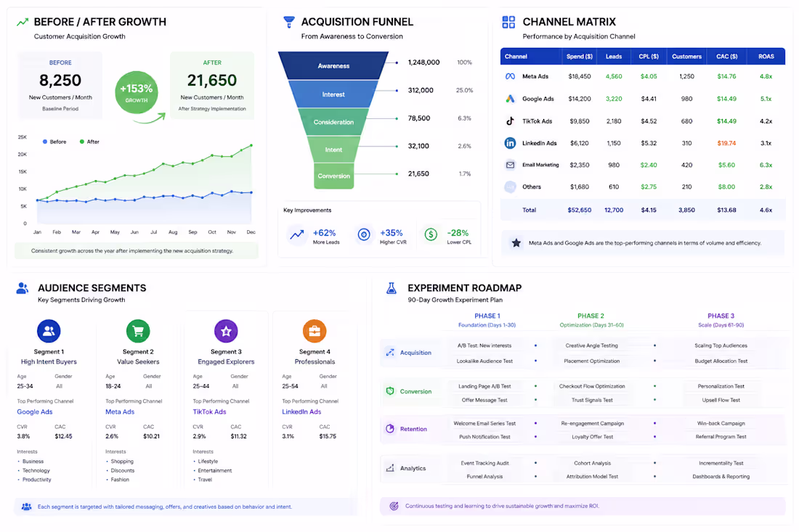Click the Email Marketing envelope icon

510,165
